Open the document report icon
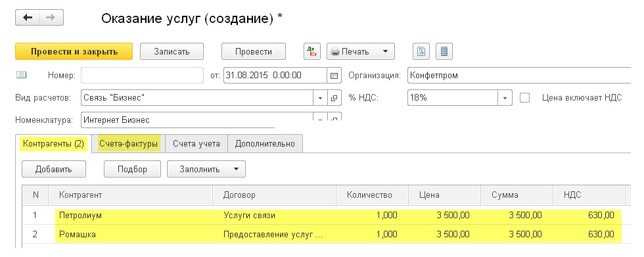 click(421, 52)
